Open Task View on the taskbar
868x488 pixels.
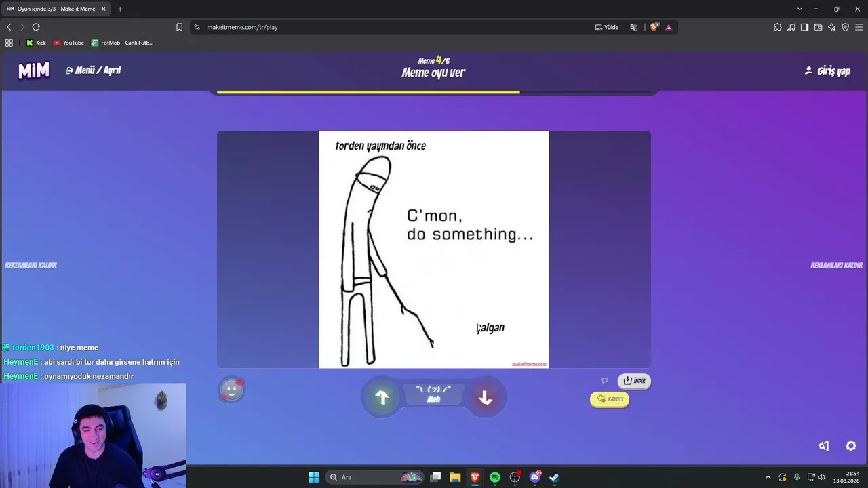436,477
